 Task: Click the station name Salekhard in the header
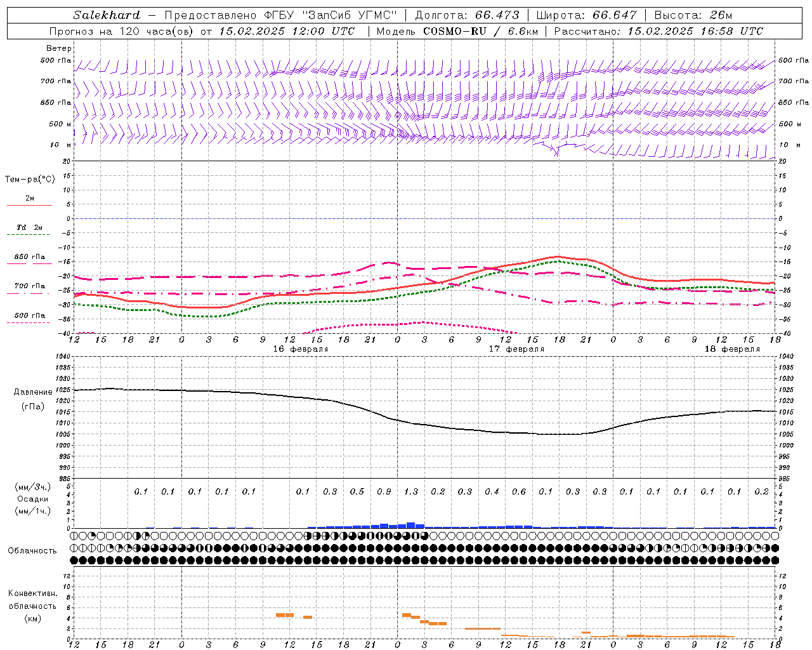tap(107, 15)
